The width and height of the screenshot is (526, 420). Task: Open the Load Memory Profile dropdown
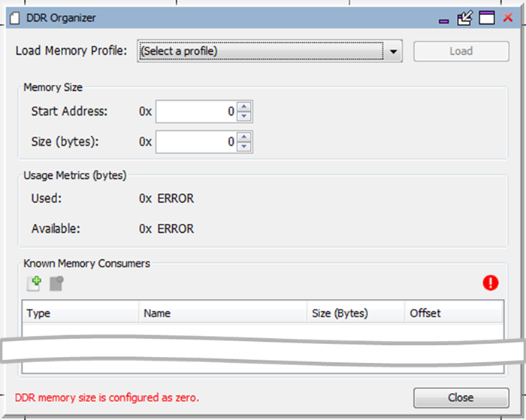click(x=269, y=51)
